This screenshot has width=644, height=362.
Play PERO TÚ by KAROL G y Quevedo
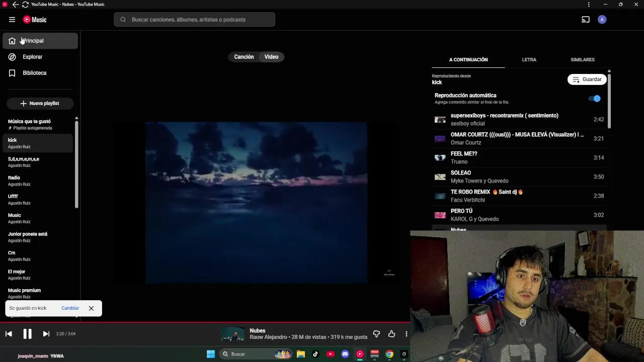click(x=519, y=215)
